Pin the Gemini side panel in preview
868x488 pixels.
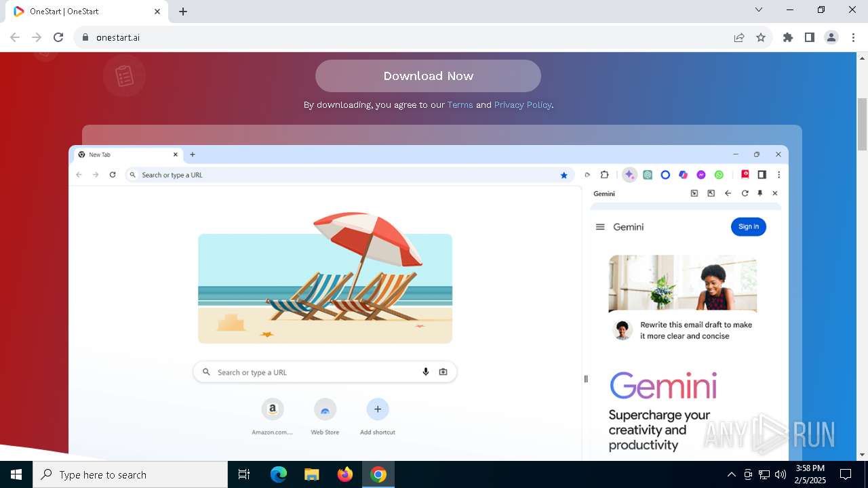click(x=759, y=193)
